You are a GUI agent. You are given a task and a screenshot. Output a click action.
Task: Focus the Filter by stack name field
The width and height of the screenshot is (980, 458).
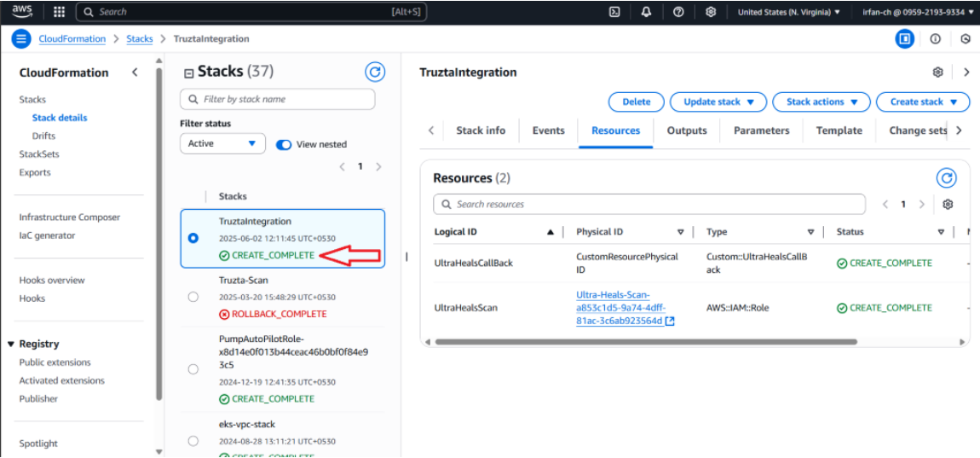click(278, 99)
